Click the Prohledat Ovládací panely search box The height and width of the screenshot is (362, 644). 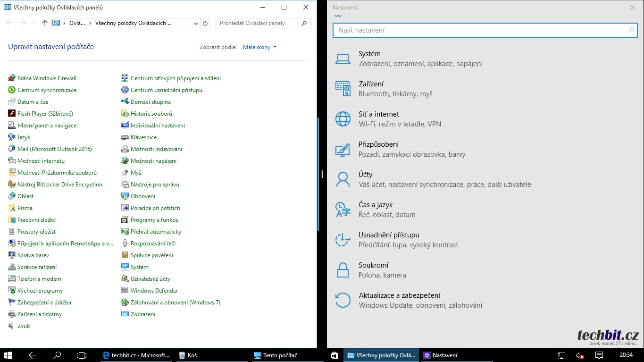click(x=259, y=23)
